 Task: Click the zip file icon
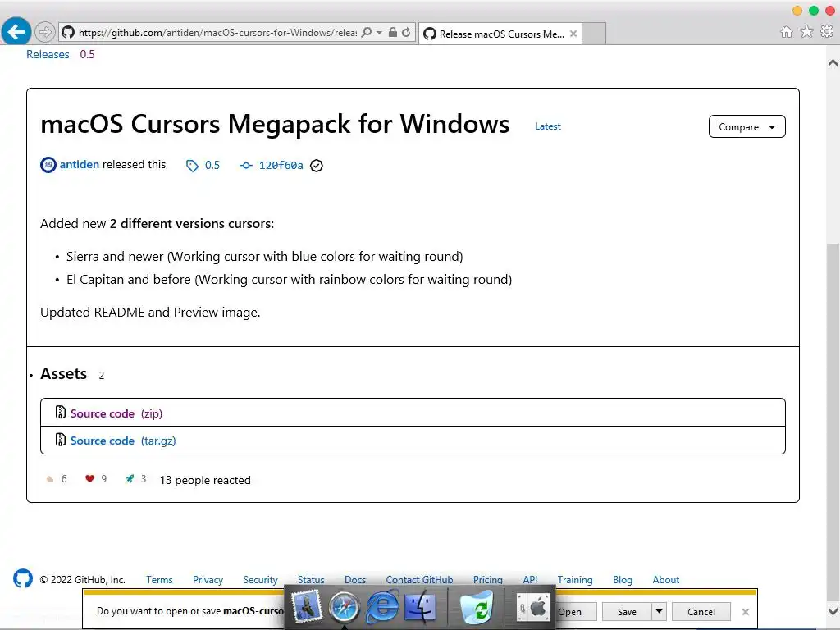[x=61, y=412]
